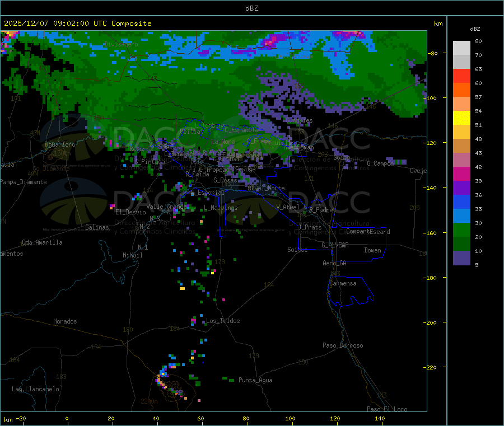504x426 pixels.
Task: Click the Atuel_Norte location label
Action: tap(266, 188)
